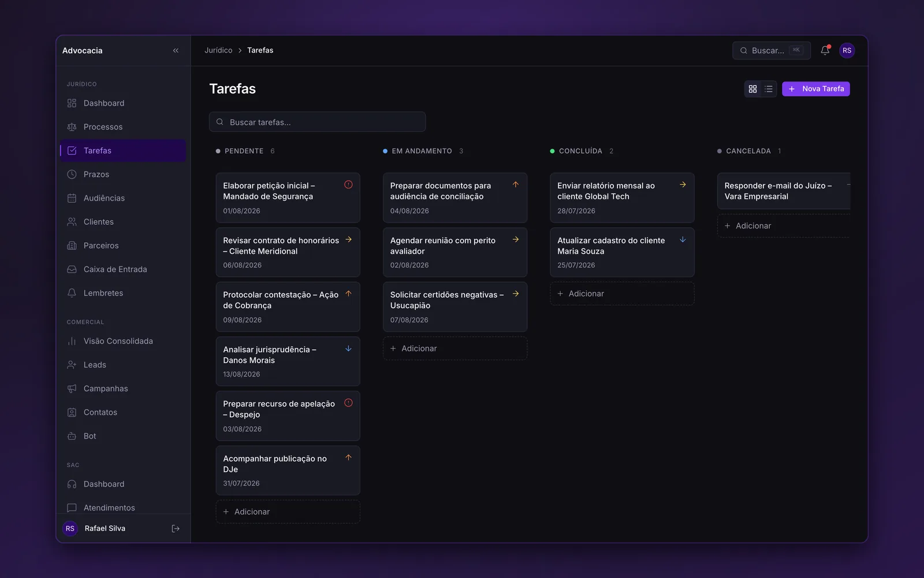924x578 pixels.
Task: Log out using the icon beside Rafael Silva
Action: tap(176, 528)
